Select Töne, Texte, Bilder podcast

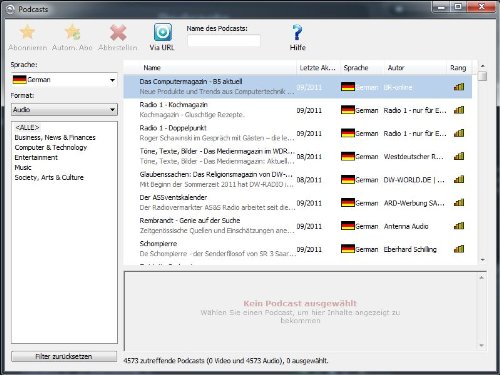click(217, 151)
